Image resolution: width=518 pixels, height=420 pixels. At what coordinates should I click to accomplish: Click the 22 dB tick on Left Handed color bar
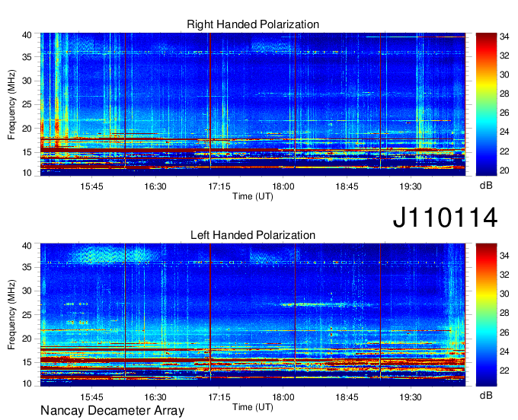pos(504,371)
